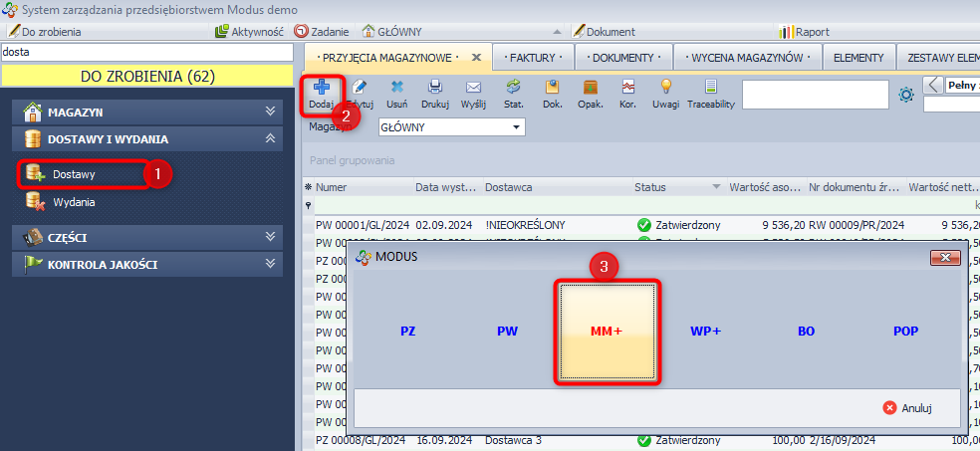Open settings gear next to search field
The image size is (980, 451).
tap(906, 95)
